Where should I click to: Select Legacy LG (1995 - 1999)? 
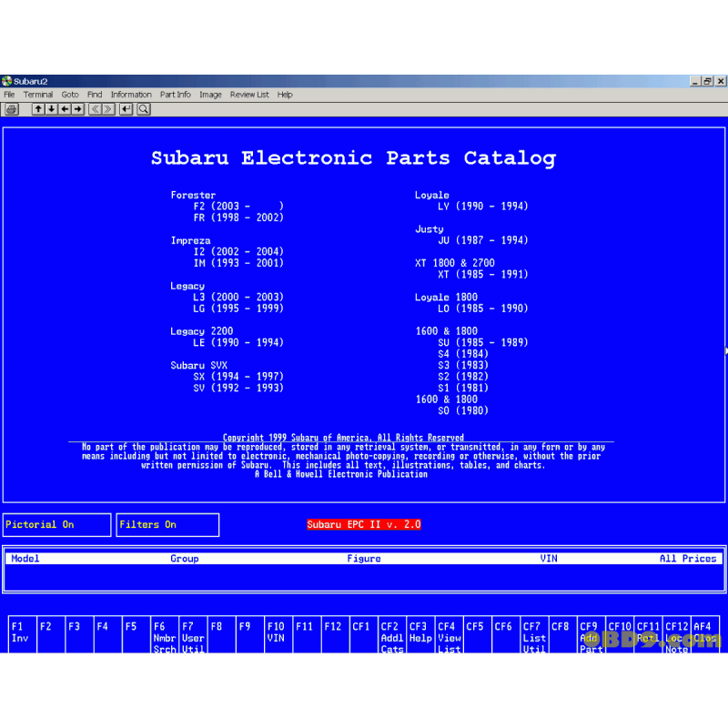[x=238, y=308]
